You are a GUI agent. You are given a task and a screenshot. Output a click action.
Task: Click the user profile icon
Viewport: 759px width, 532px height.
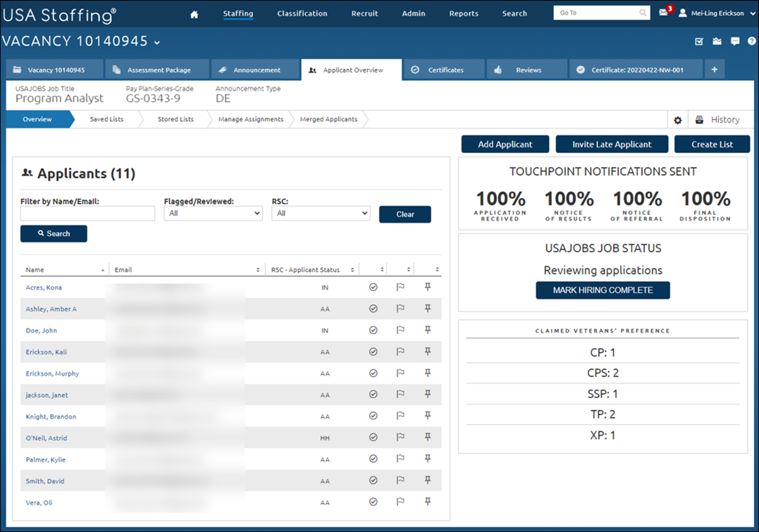pyautogui.click(x=682, y=13)
